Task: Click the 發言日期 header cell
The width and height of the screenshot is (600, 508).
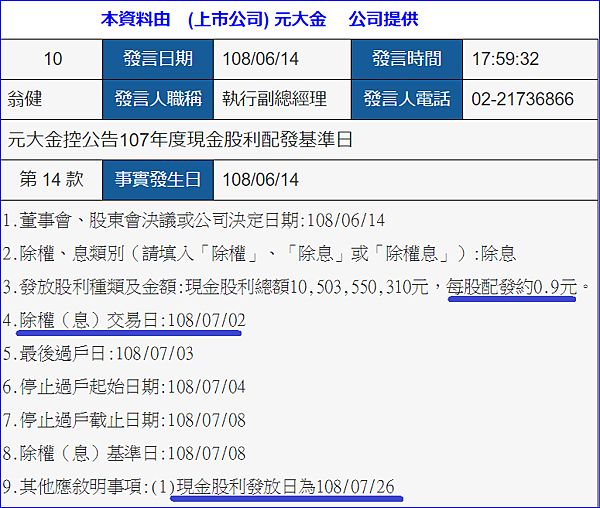Action: (x=158, y=59)
